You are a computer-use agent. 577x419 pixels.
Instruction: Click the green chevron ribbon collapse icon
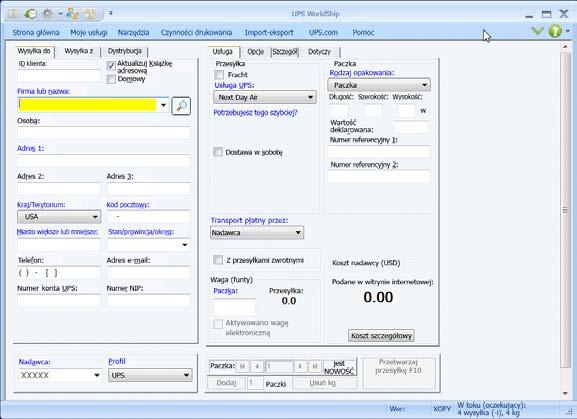[538, 31]
